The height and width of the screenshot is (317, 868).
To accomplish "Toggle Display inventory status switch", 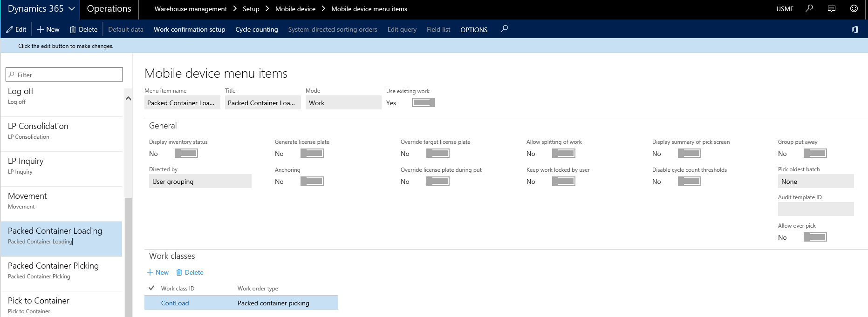I will (186, 153).
